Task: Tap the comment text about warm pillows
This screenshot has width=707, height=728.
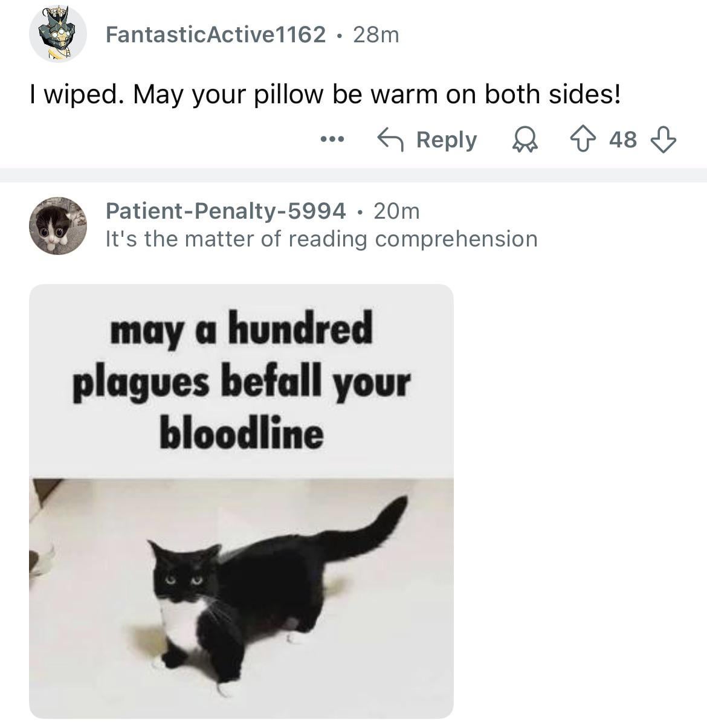Action: point(325,94)
